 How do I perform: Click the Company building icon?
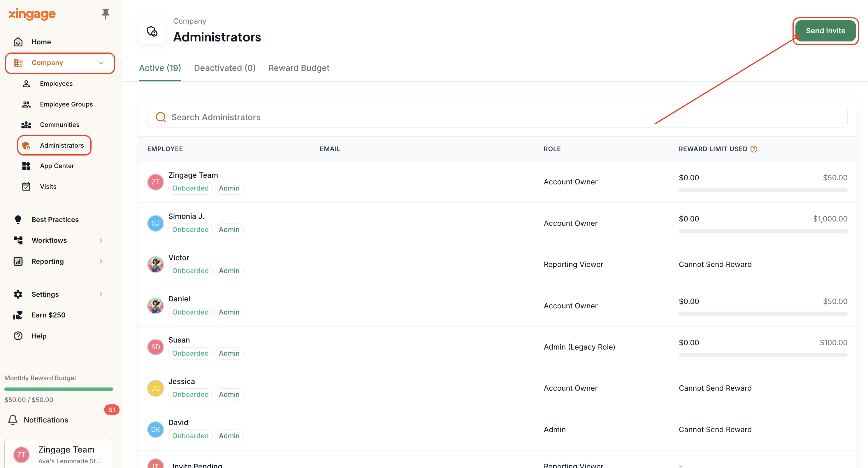pos(18,63)
